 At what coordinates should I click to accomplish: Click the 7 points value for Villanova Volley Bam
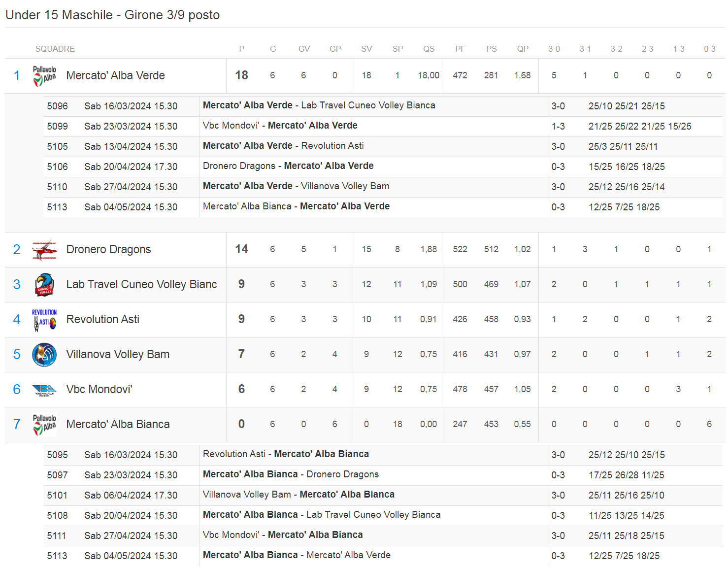click(241, 354)
